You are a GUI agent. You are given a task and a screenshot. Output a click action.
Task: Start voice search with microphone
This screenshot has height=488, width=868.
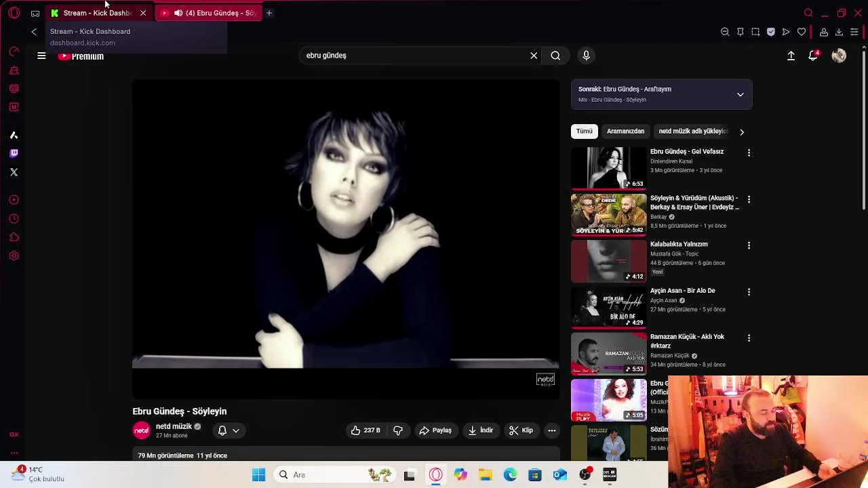(587, 56)
